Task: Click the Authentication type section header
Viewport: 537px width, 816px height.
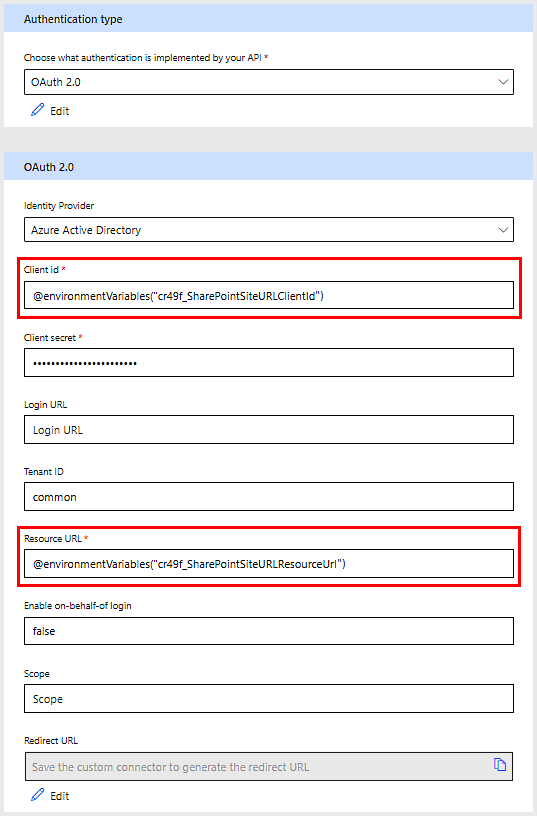Action: coord(268,19)
